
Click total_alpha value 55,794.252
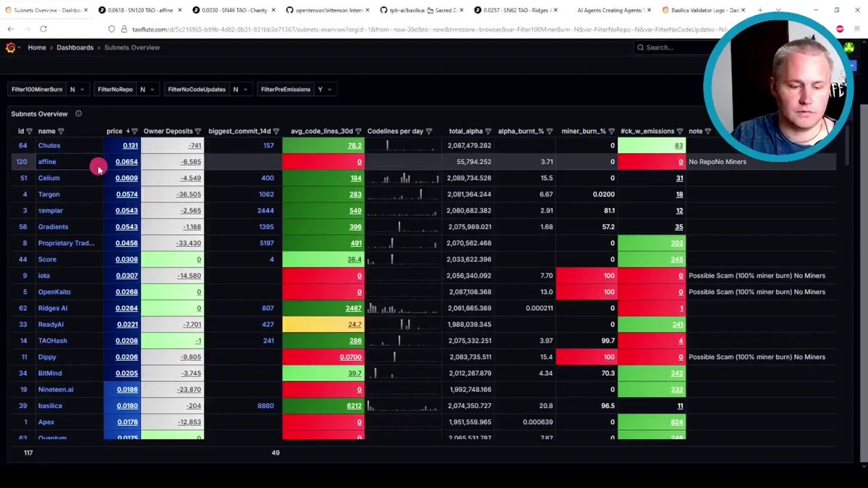tap(474, 162)
